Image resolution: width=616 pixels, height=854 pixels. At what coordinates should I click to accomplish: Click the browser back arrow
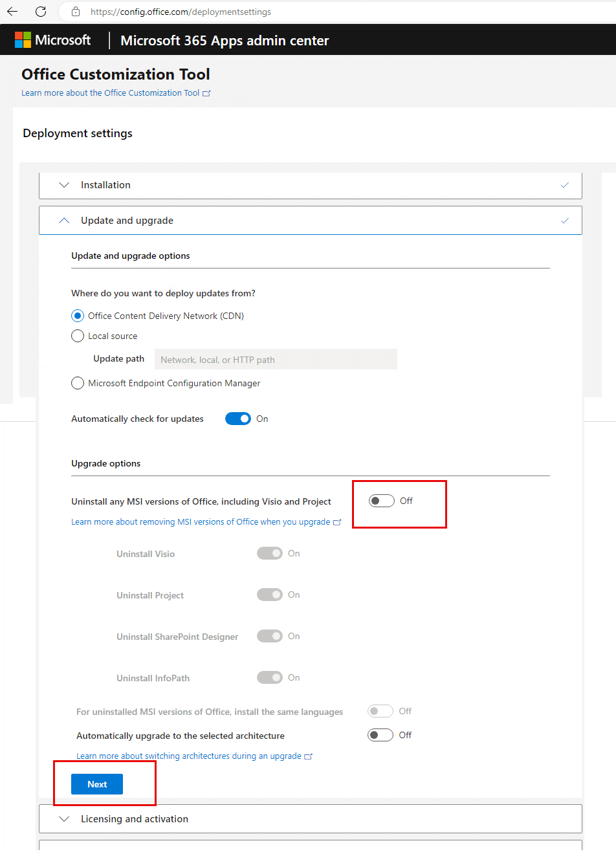click(12, 11)
